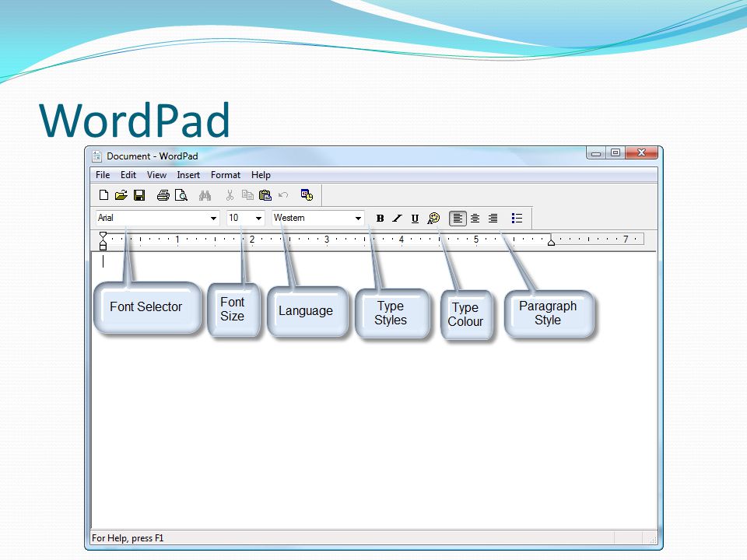Open a file with the Open folder icon
Image resolution: width=747 pixels, height=560 pixels.
pyautogui.click(x=121, y=194)
